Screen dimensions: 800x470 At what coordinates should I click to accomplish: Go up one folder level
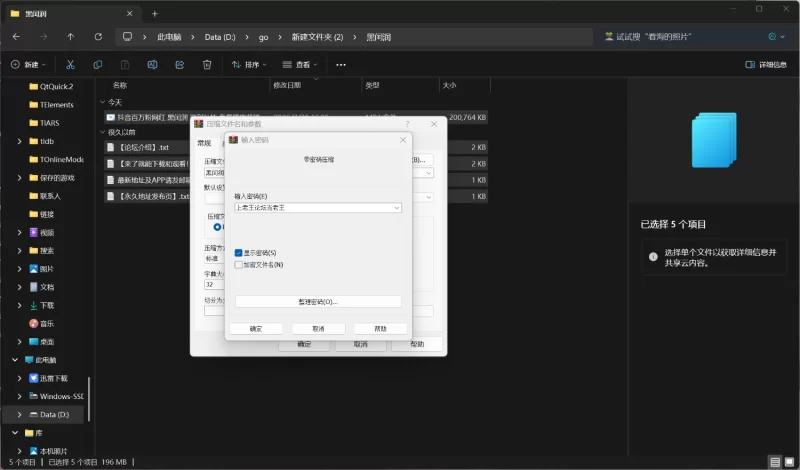70,37
